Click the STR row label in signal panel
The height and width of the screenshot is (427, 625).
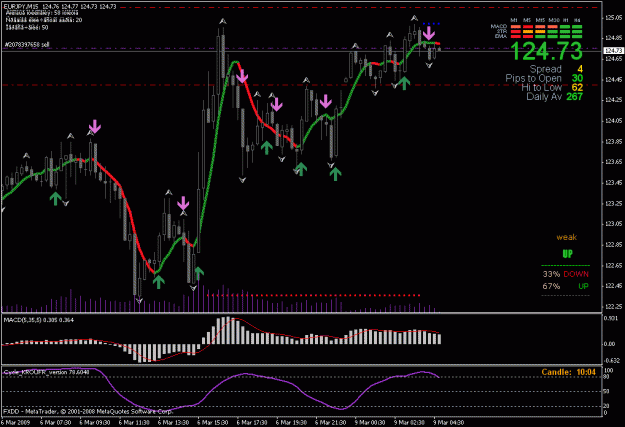(503, 31)
